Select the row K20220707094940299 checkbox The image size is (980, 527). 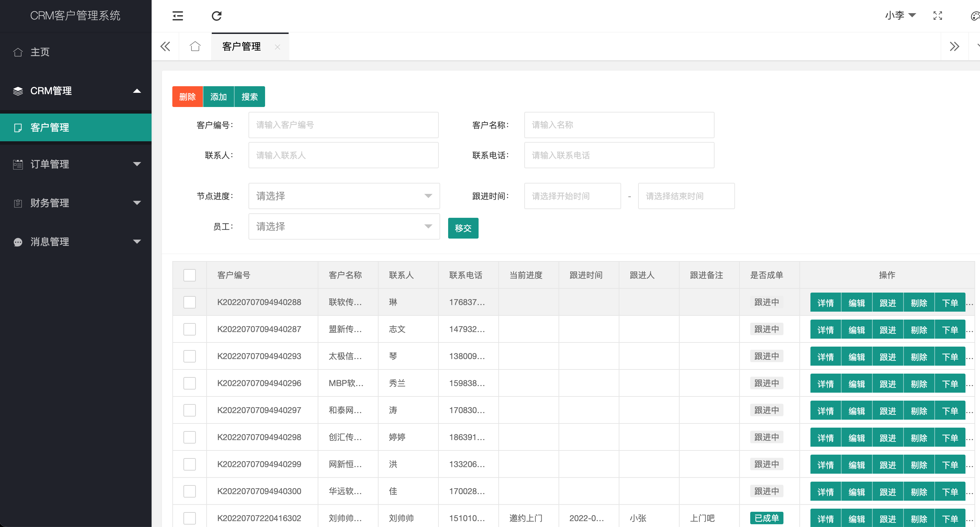pos(189,465)
